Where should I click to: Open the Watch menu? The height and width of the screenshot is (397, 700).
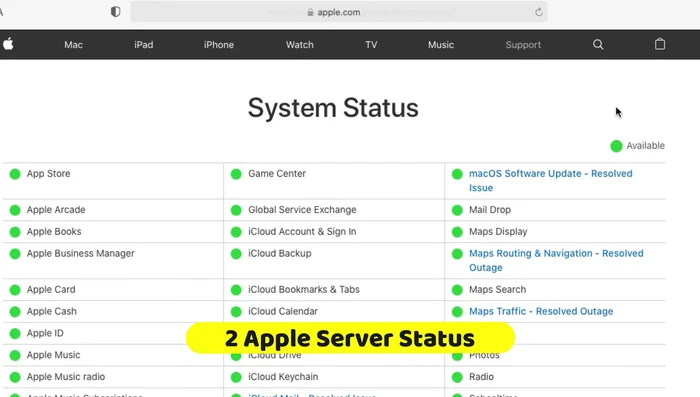pos(300,45)
